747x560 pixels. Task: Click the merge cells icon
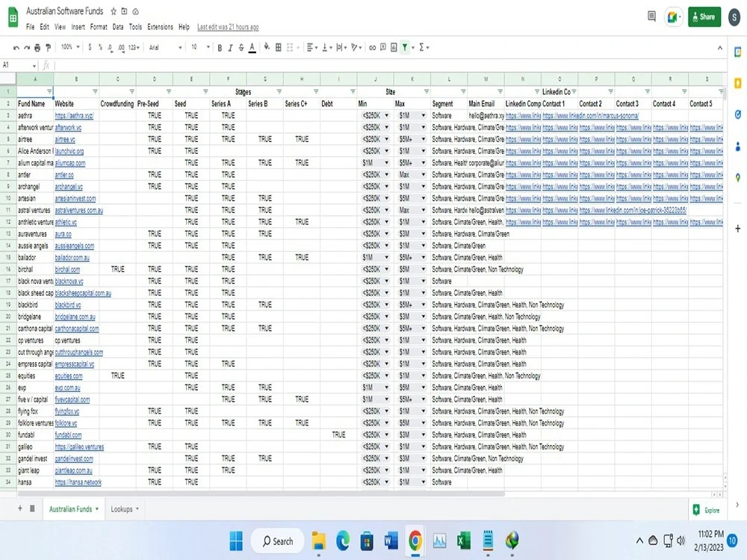coord(290,47)
